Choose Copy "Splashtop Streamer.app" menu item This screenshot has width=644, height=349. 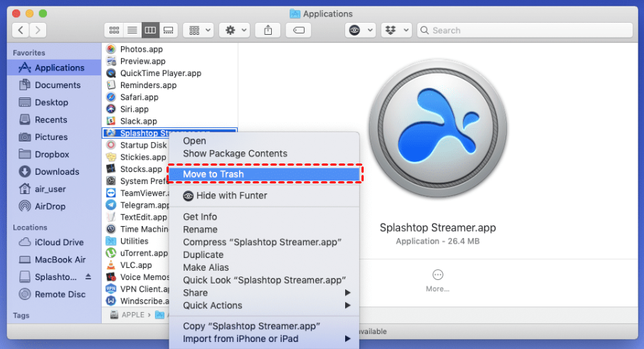coord(264,326)
